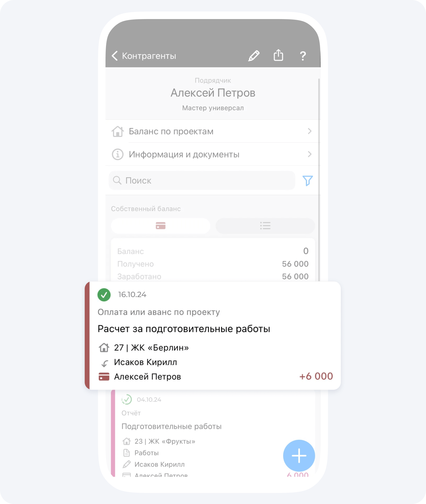This screenshot has width=426, height=504.
Task: Open the filter funnel icon
Action: pos(307,181)
